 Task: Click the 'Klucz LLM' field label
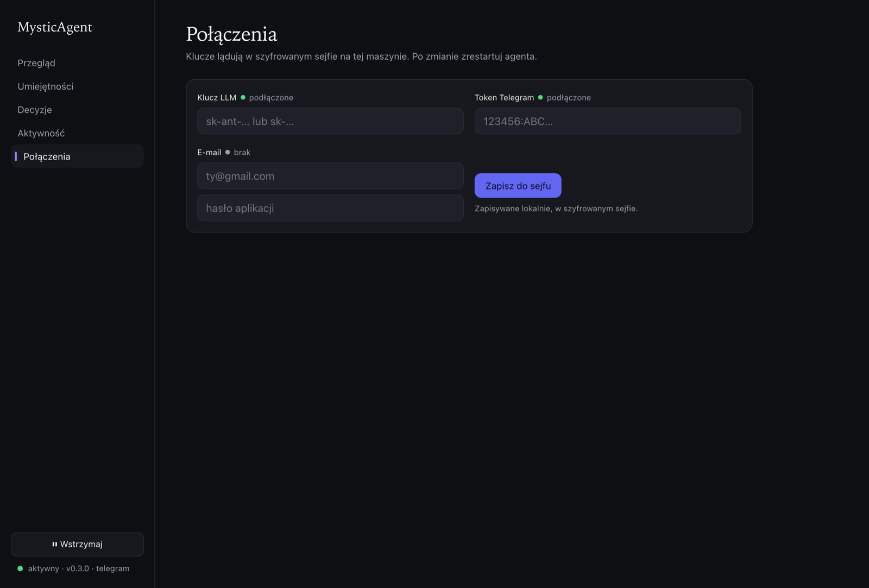[217, 98]
